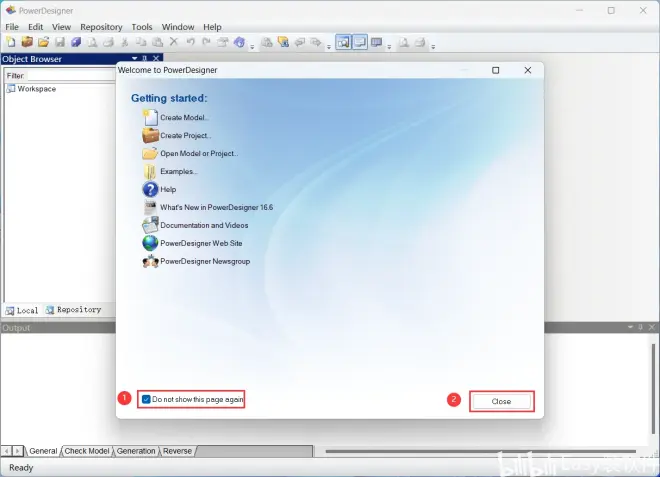Open the Tools menu
The height and width of the screenshot is (477, 660).
(x=142, y=27)
